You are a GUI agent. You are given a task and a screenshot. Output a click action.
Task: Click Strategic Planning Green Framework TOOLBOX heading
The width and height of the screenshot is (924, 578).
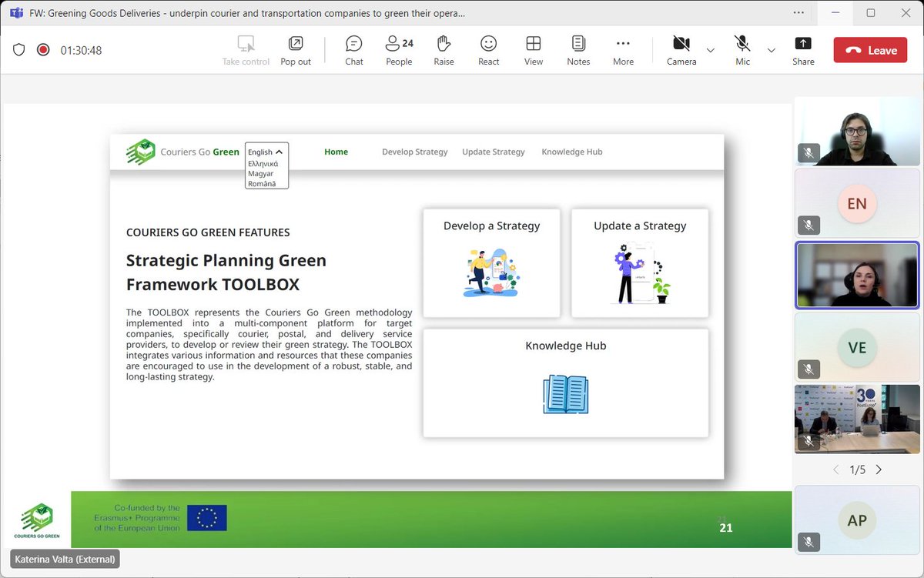point(226,272)
